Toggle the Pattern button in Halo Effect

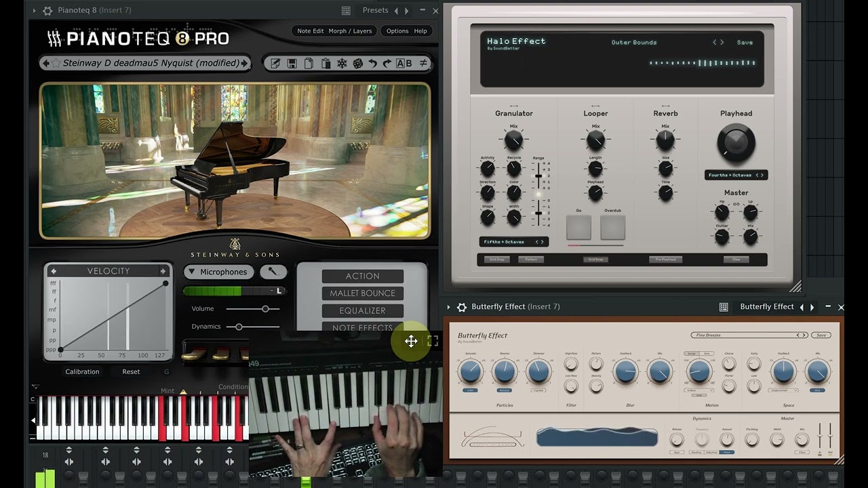[x=531, y=259]
